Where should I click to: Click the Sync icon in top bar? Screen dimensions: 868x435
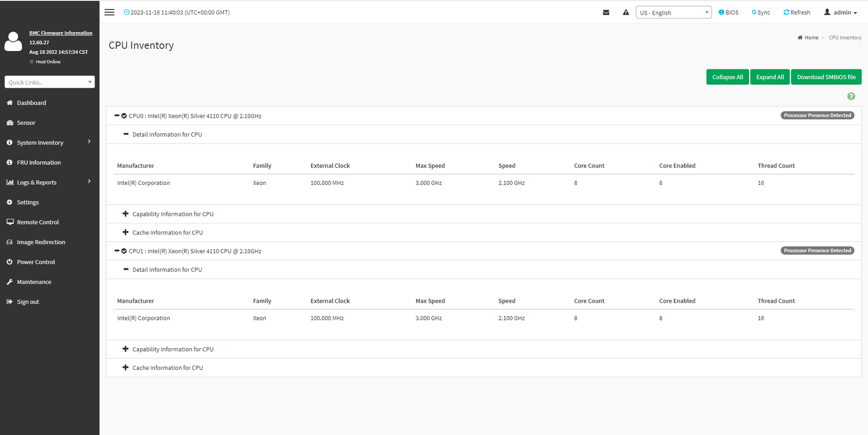pyautogui.click(x=754, y=12)
